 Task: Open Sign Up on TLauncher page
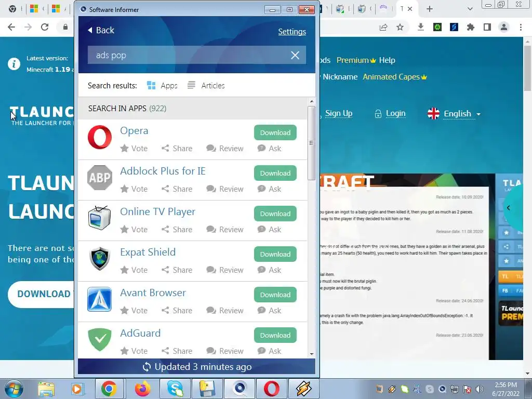tap(339, 113)
